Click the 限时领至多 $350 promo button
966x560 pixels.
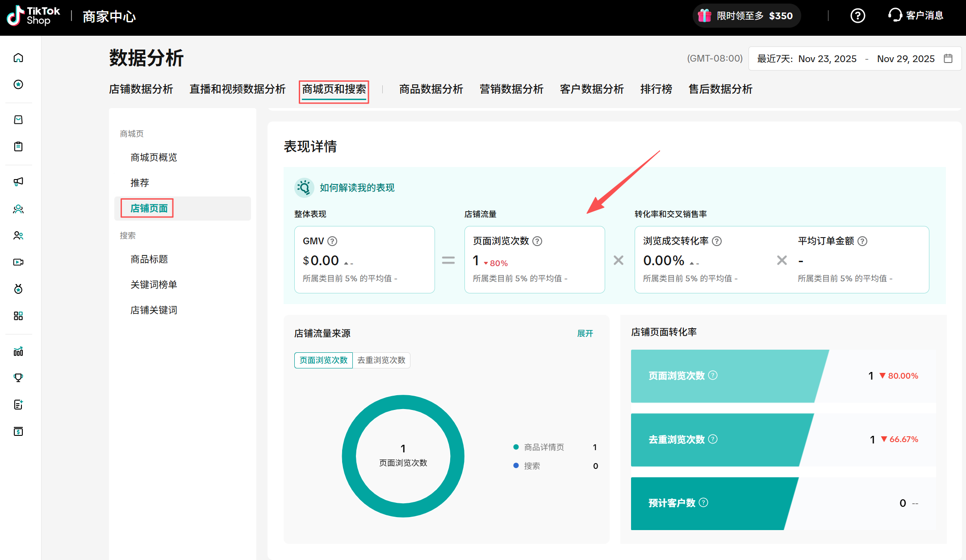[746, 16]
